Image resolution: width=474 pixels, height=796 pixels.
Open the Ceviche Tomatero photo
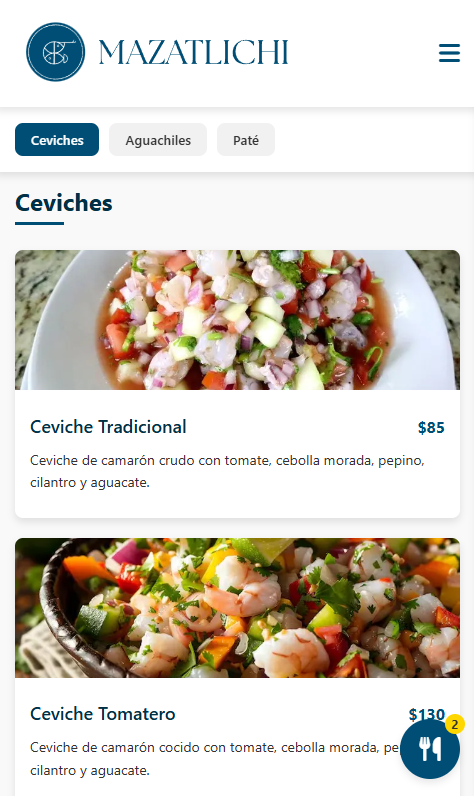(x=238, y=608)
